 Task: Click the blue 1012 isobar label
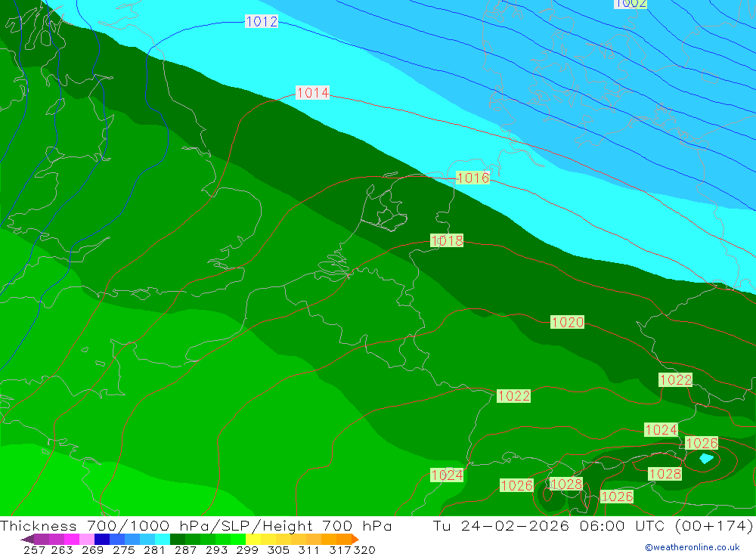(x=262, y=22)
